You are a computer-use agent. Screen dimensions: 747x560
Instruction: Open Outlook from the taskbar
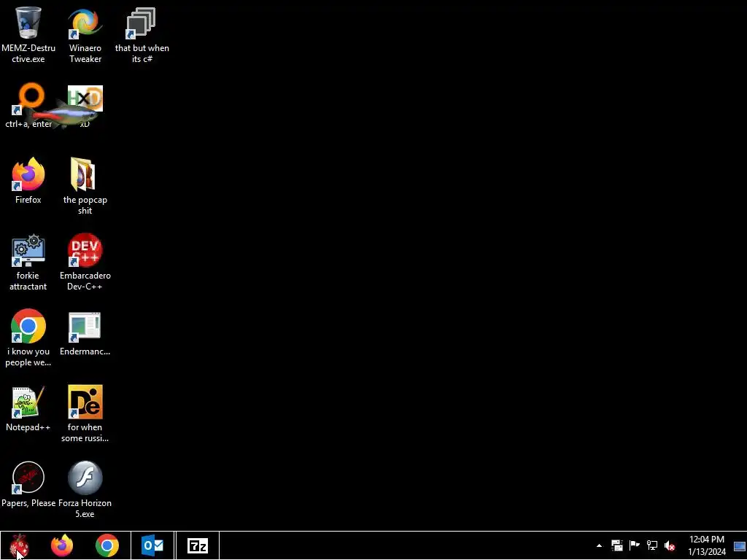152,545
